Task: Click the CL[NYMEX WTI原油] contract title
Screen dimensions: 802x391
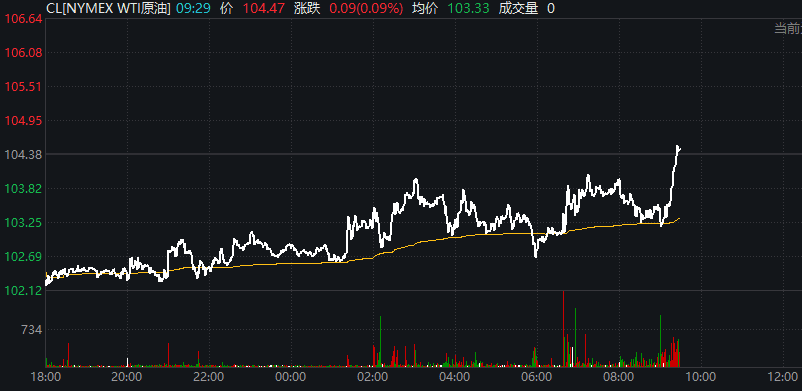Action: pyautogui.click(x=108, y=8)
